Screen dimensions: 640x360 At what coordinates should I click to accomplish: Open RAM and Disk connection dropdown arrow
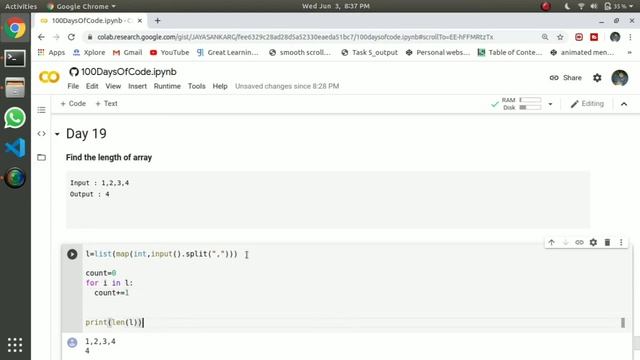550,104
